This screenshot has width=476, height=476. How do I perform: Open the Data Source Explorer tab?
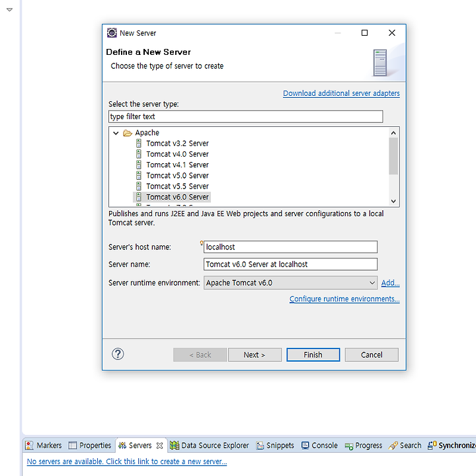(210, 446)
